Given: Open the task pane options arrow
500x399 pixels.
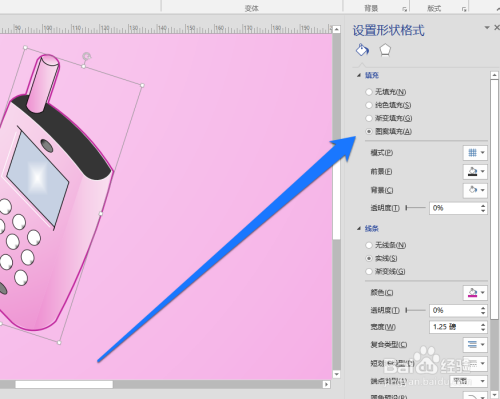Looking at the screenshot, I should pyautogui.click(x=487, y=28).
